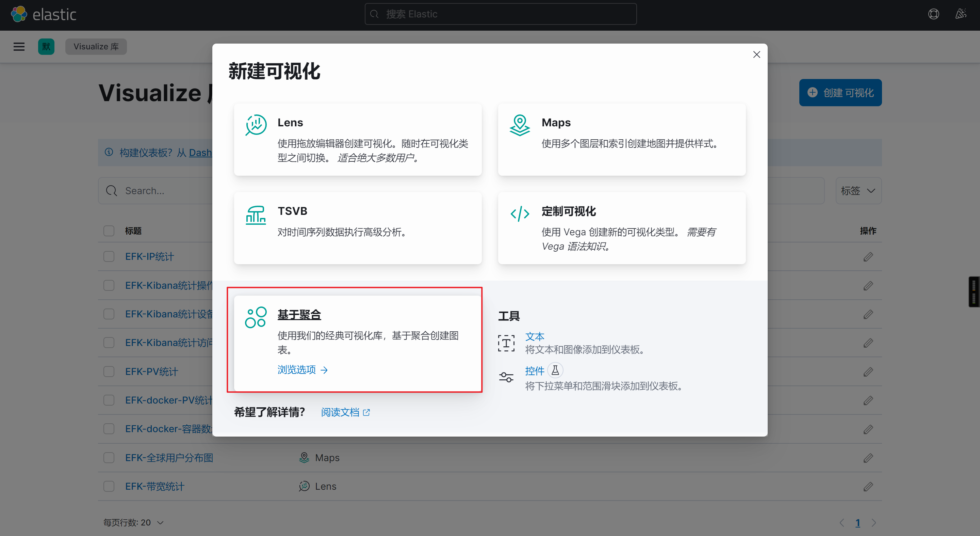This screenshot has width=980, height=536.
Task: Check the EFK-Kibana统计设备 row checkbox
Action: click(x=109, y=314)
